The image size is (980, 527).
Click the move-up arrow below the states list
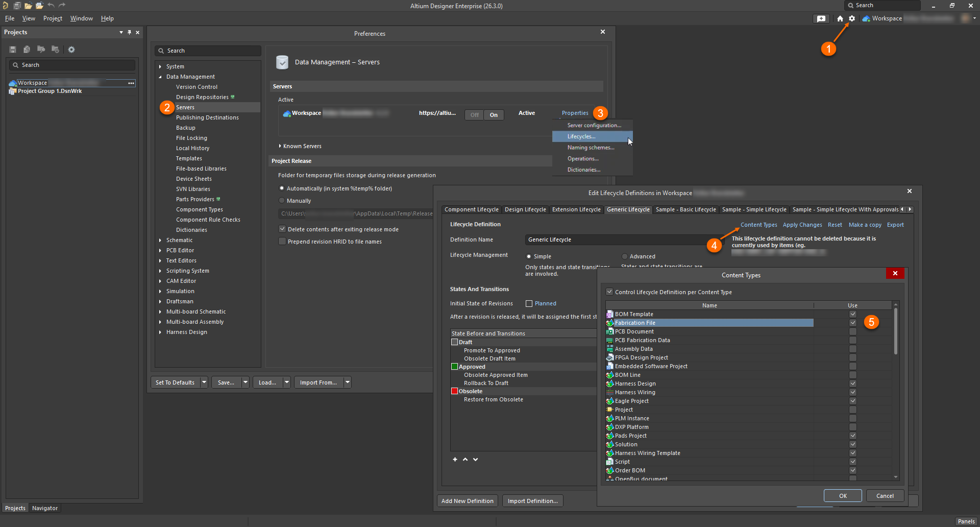[465, 460]
